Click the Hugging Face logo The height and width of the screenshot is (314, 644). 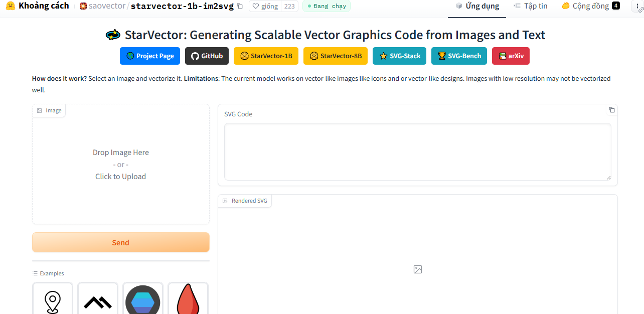tap(10, 6)
